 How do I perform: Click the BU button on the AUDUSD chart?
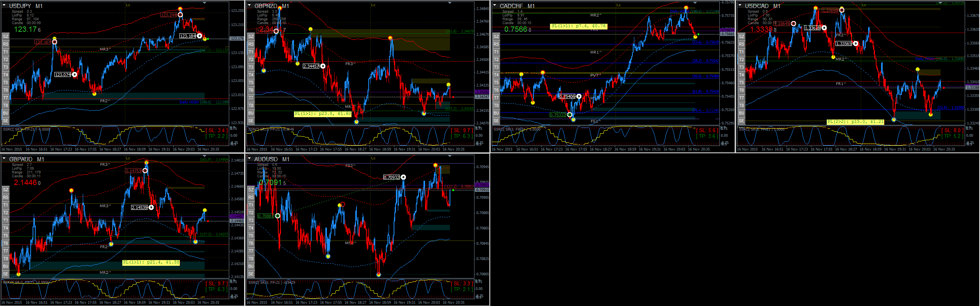tap(251, 266)
